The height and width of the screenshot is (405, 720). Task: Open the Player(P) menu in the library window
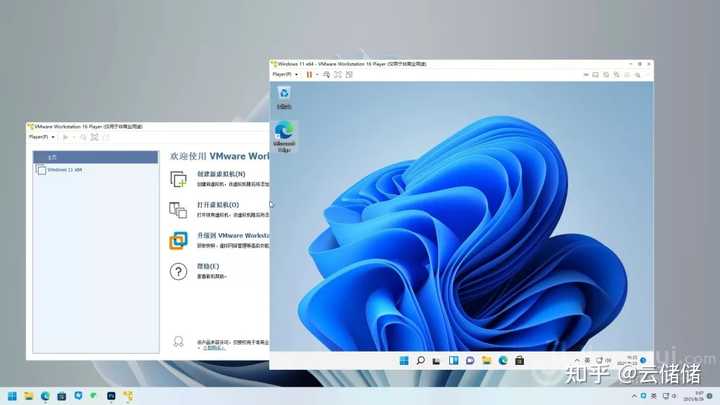click(41, 137)
